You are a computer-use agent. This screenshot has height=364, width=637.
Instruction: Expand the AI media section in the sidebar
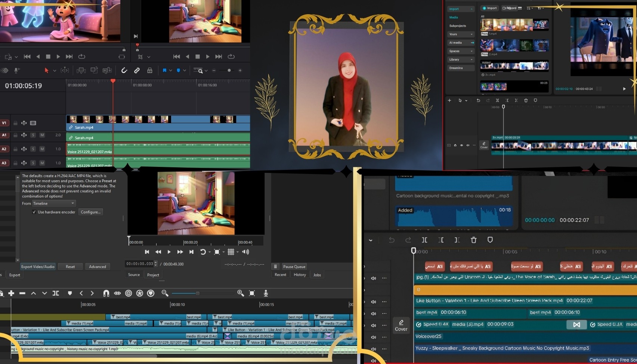[460, 42]
